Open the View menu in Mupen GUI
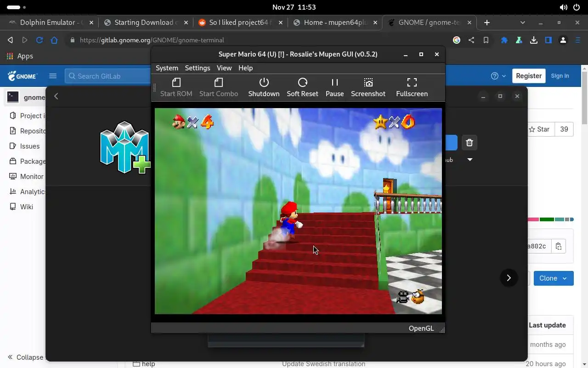 coord(224,68)
